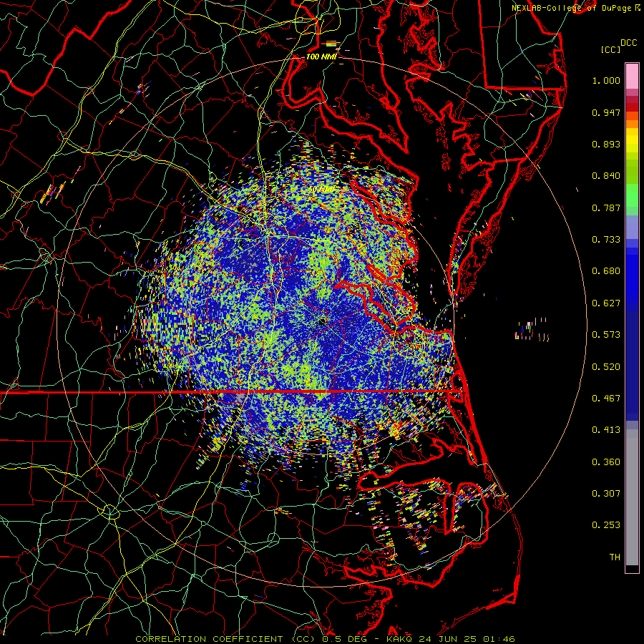
Task: Pick the pink swatch atop color bar
Action: 632,76
